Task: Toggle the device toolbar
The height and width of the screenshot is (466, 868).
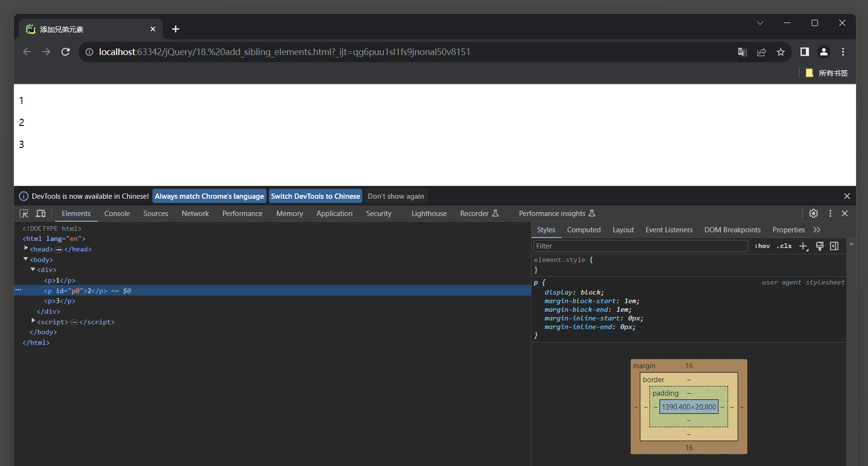Action: click(x=41, y=214)
